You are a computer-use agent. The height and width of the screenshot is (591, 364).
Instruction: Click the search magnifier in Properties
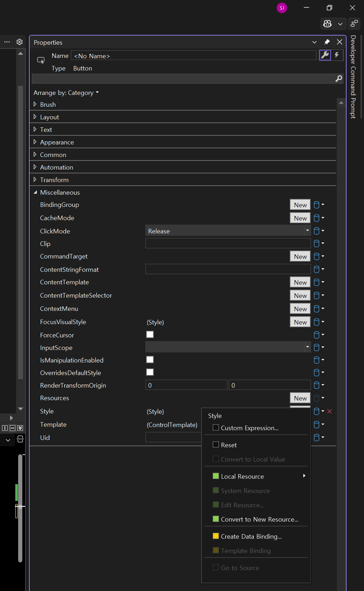pyautogui.click(x=339, y=79)
